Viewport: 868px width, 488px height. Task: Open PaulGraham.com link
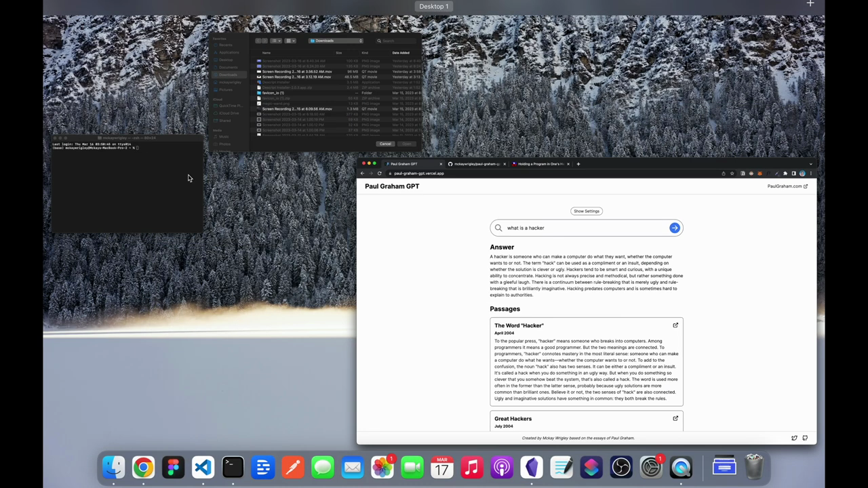tap(787, 186)
